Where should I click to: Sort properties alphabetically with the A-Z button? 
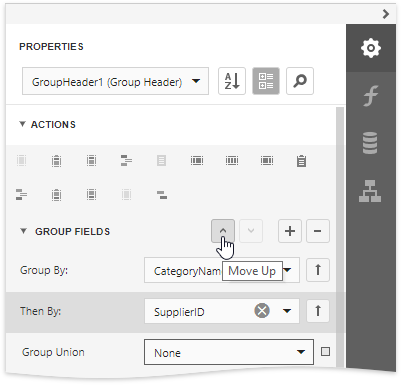232,81
